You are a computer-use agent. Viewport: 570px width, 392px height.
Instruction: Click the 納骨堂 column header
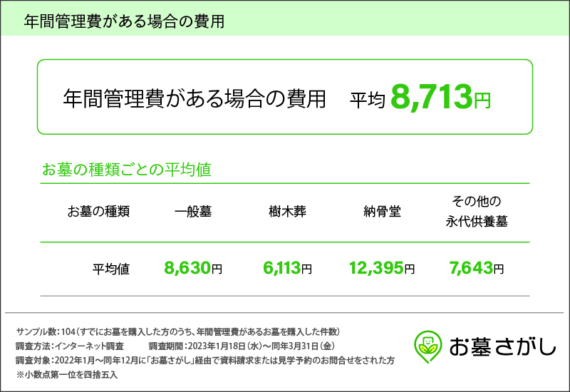[x=382, y=211]
